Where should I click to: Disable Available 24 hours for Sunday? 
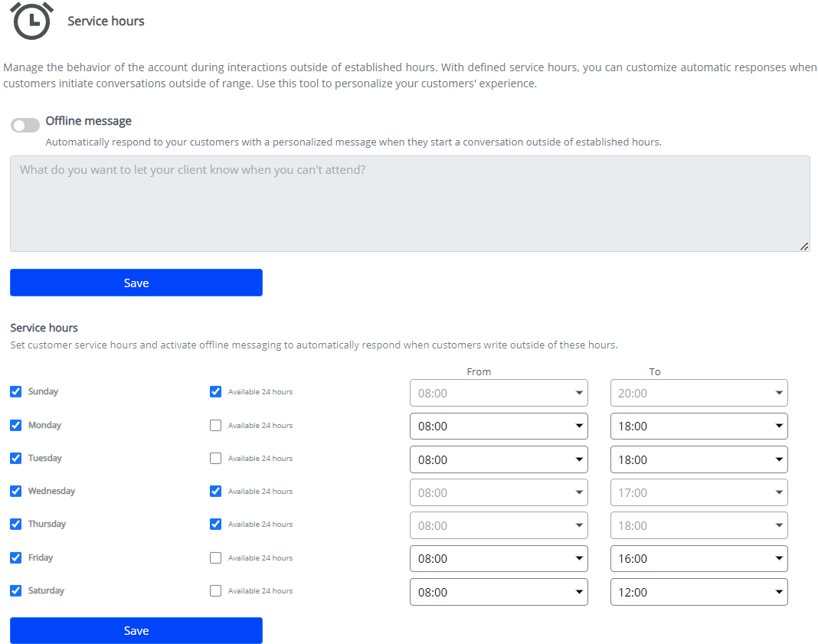[215, 391]
